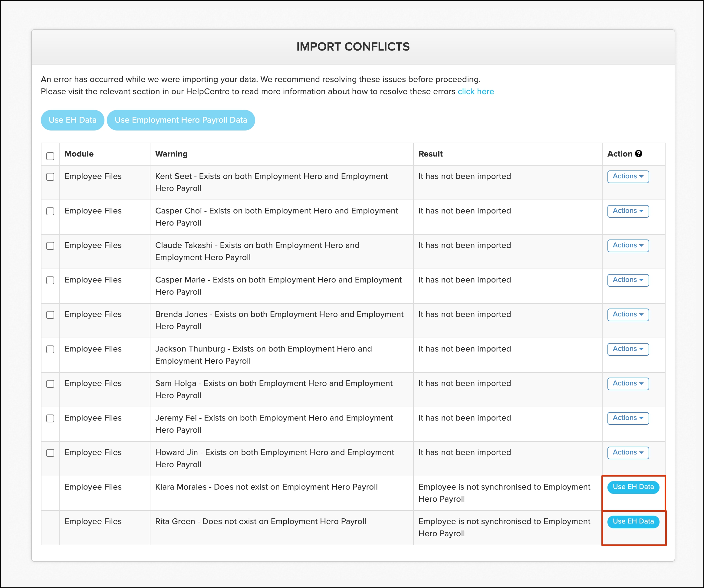Open Actions dropdown for Jackson Thunburg
Viewport: 704px width, 588px height.
pyautogui.click(x=627, y=349)
